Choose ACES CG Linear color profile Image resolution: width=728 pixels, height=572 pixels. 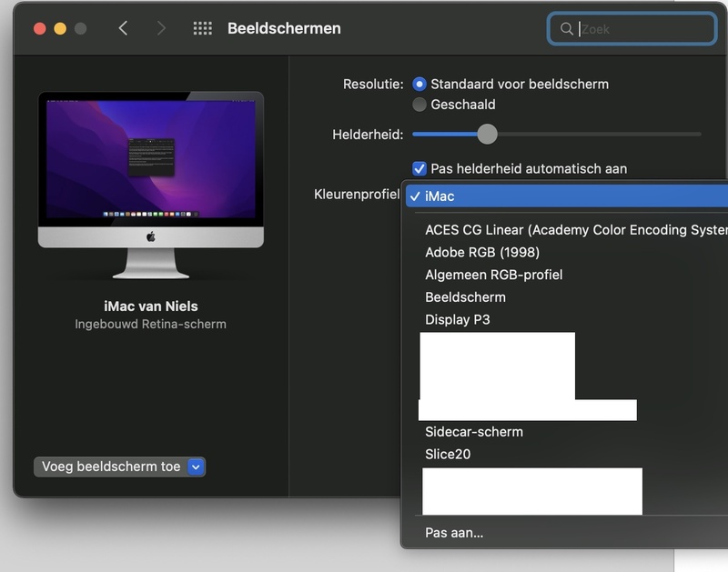[x=576, y=230]
